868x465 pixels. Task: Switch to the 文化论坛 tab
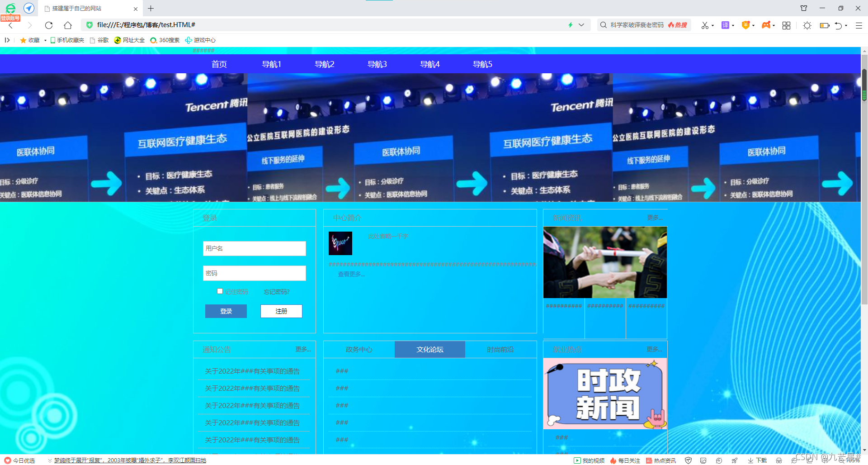[x=430, y=350]
